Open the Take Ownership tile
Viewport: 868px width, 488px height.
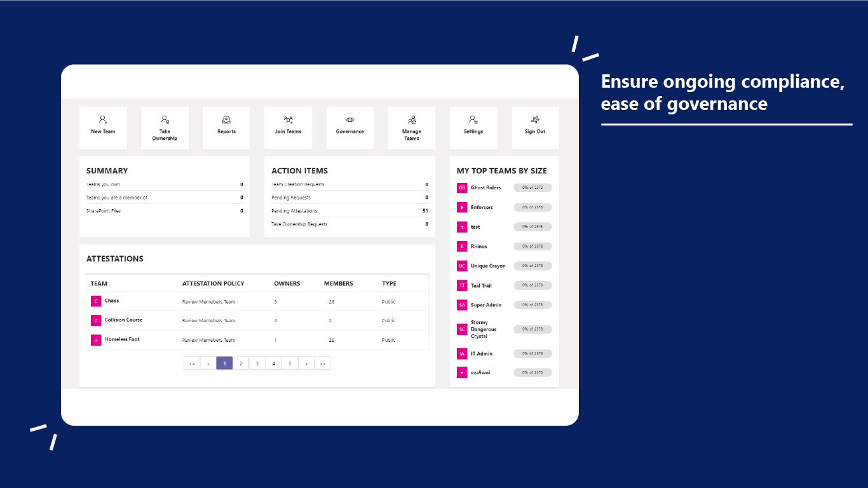pos(165,128)
